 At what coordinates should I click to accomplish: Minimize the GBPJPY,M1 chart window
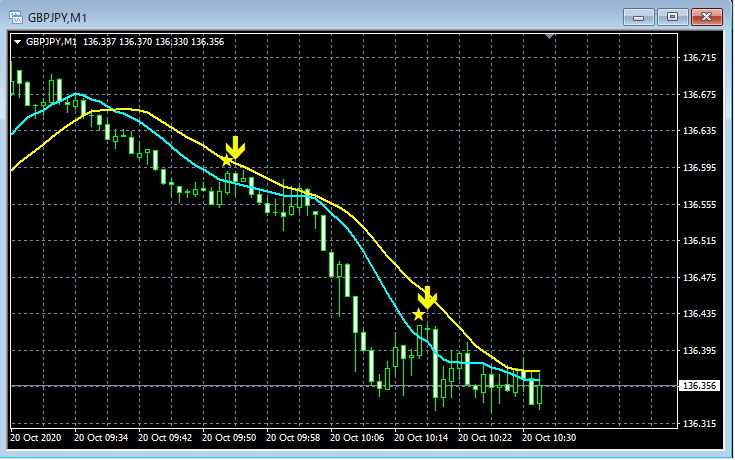[638, 17]
